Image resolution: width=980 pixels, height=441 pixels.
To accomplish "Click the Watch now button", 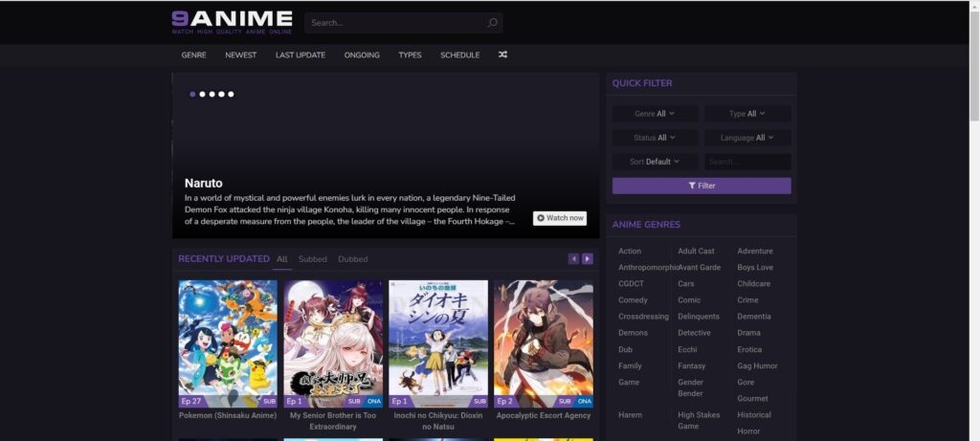I will coord(559,218).
